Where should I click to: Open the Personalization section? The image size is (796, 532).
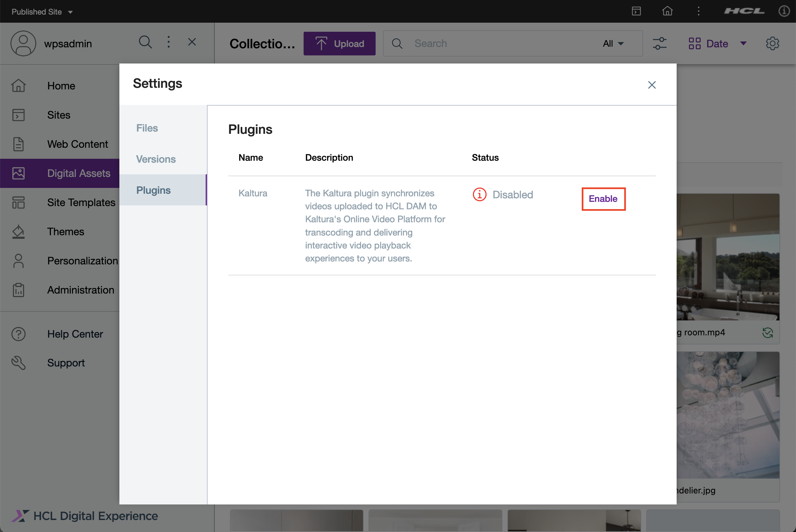pyautogui.click(x=82, y=260)
